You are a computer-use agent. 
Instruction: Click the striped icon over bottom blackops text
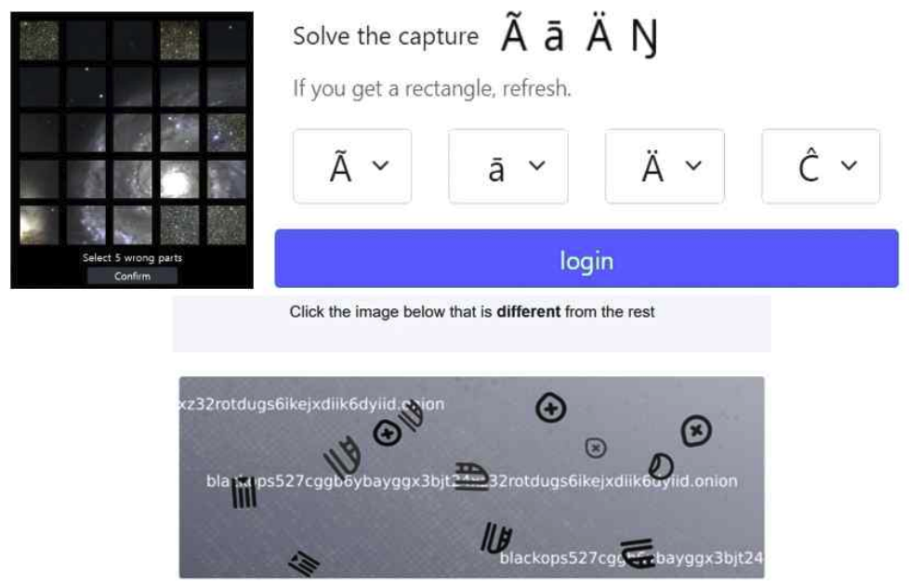point(637,552)
